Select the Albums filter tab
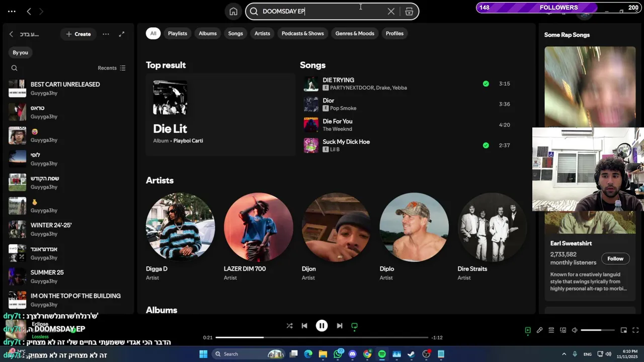Screen dimensions: 644x362 (x=208, y=33)
